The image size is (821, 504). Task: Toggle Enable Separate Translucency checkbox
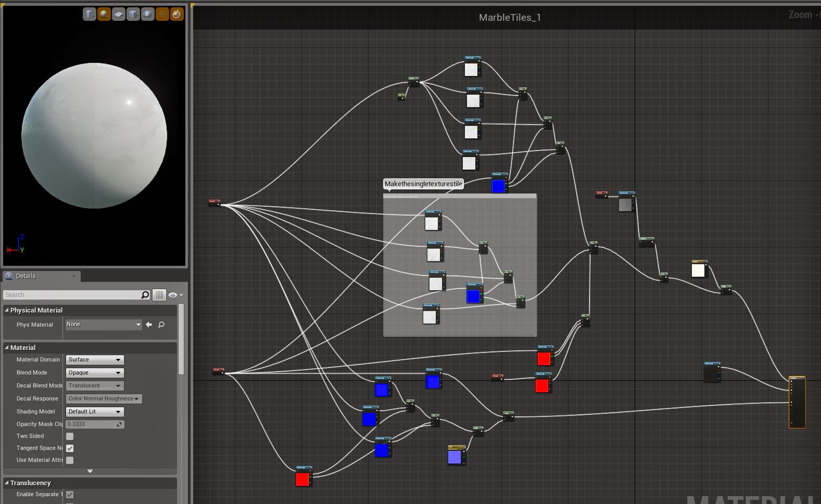[70, 495]
